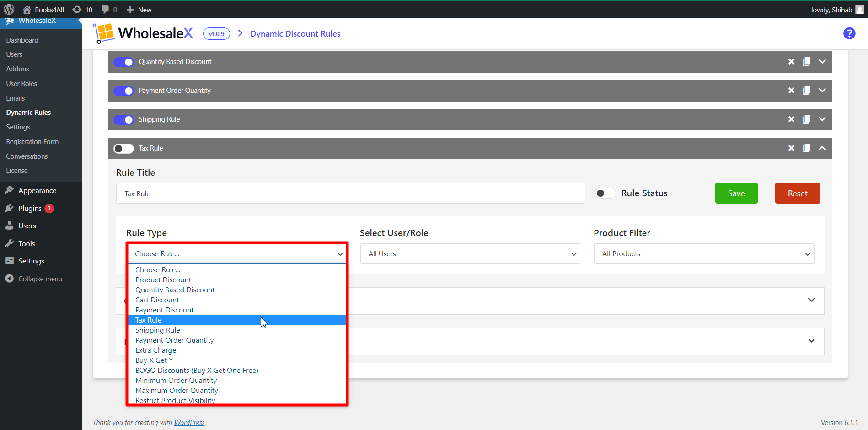Choose Payment Discount rule type
The image size is (868, 430).
(237, 310)
